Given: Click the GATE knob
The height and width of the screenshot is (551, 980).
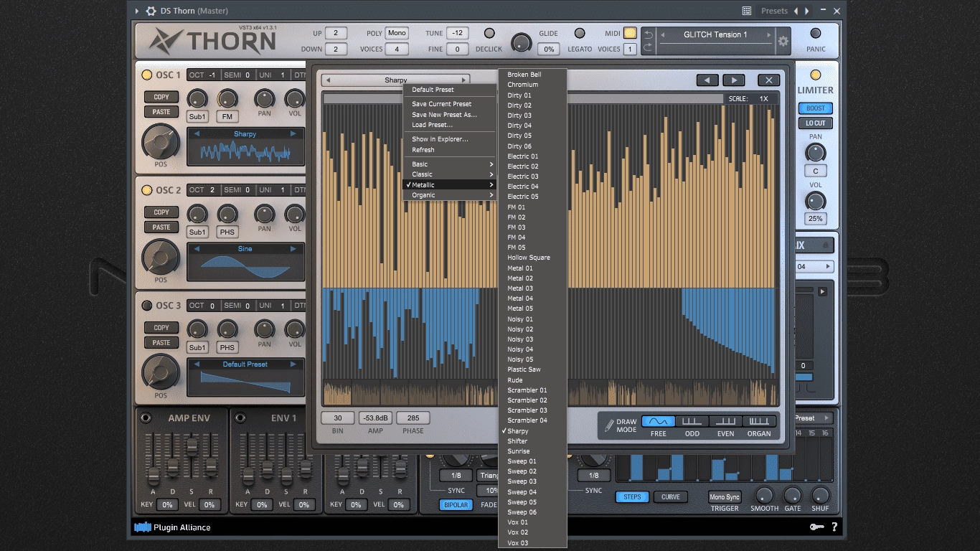Looking at the screenshot, I should [x=792, y=495].
